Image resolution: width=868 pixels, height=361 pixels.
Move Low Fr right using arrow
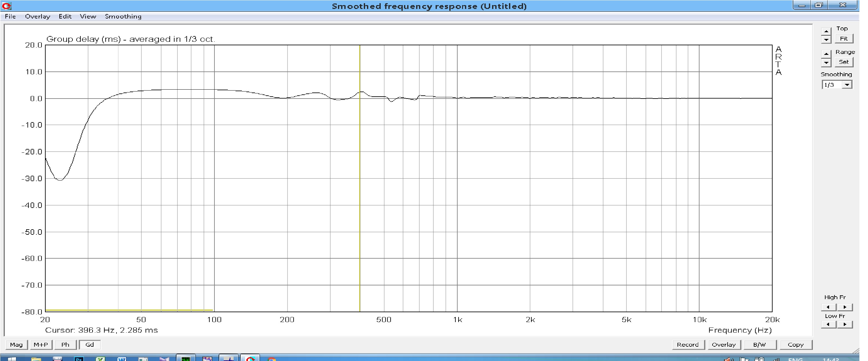click(x=845, y=325)
